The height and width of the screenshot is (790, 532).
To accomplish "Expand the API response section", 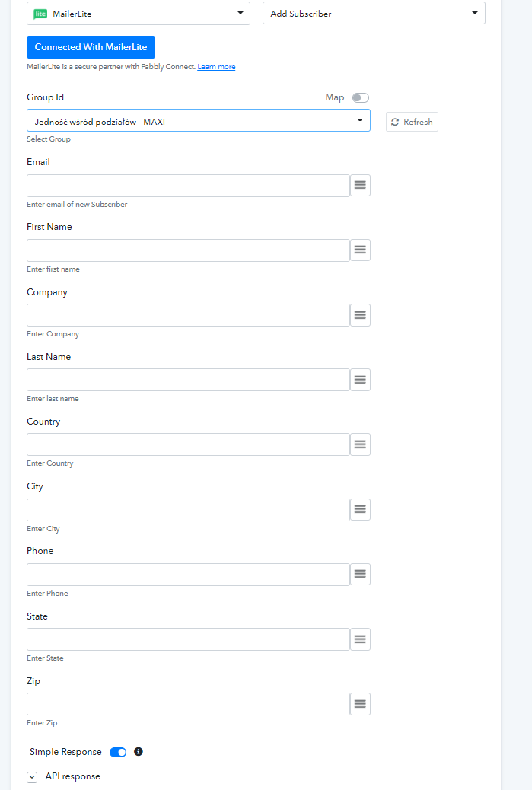I will 32,777.
